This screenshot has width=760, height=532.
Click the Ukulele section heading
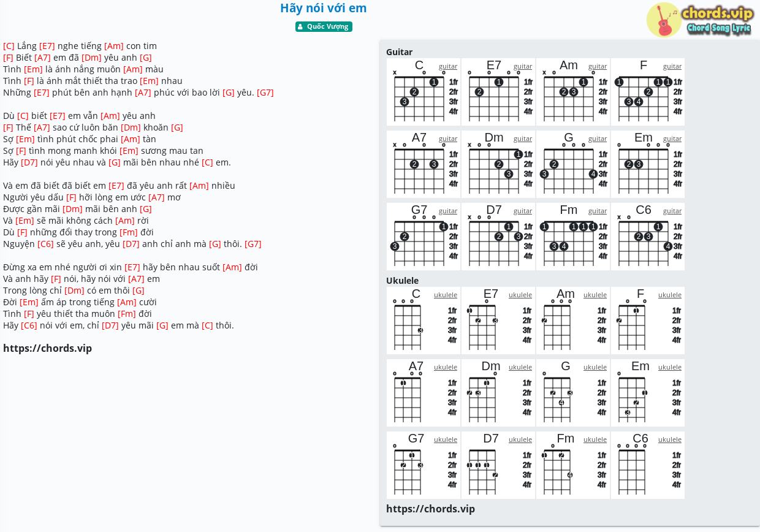(x=402, y=281)
